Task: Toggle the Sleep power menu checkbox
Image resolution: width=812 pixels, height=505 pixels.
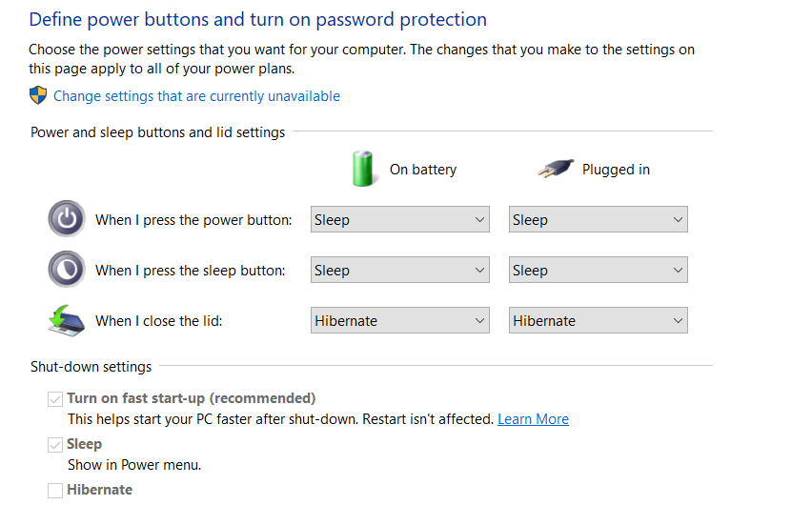Action: point(55,444)
